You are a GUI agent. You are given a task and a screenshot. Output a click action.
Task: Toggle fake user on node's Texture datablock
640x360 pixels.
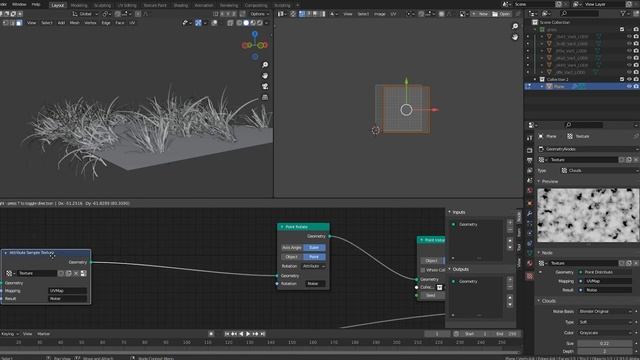click(x=61, y=273)
